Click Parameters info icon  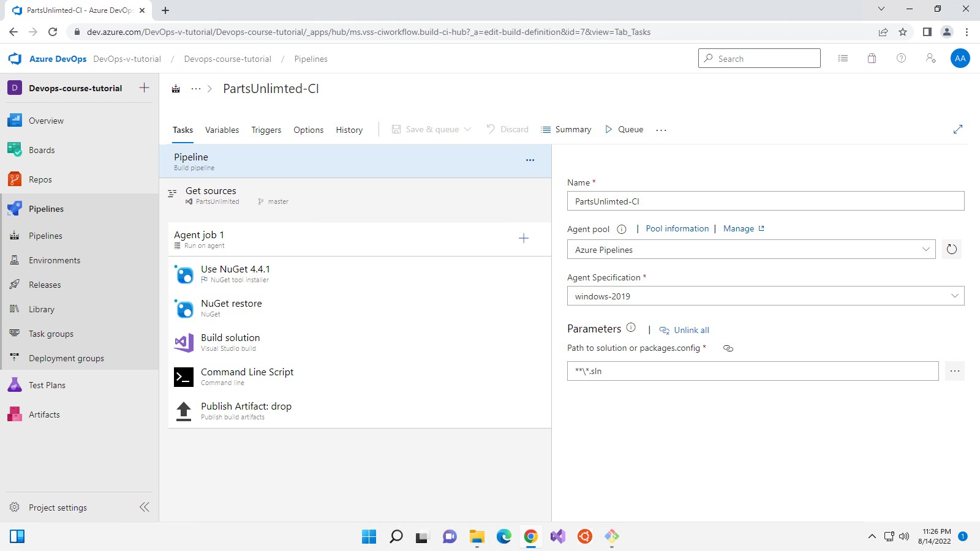[x=631, y=328]
